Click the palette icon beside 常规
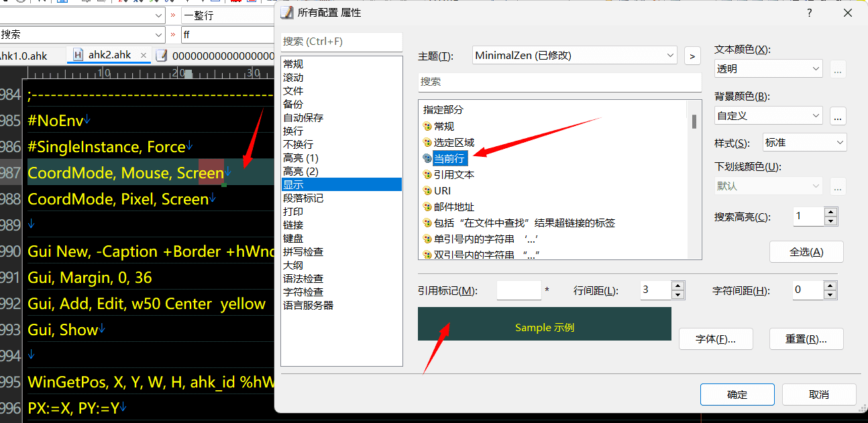 point(427,126)
